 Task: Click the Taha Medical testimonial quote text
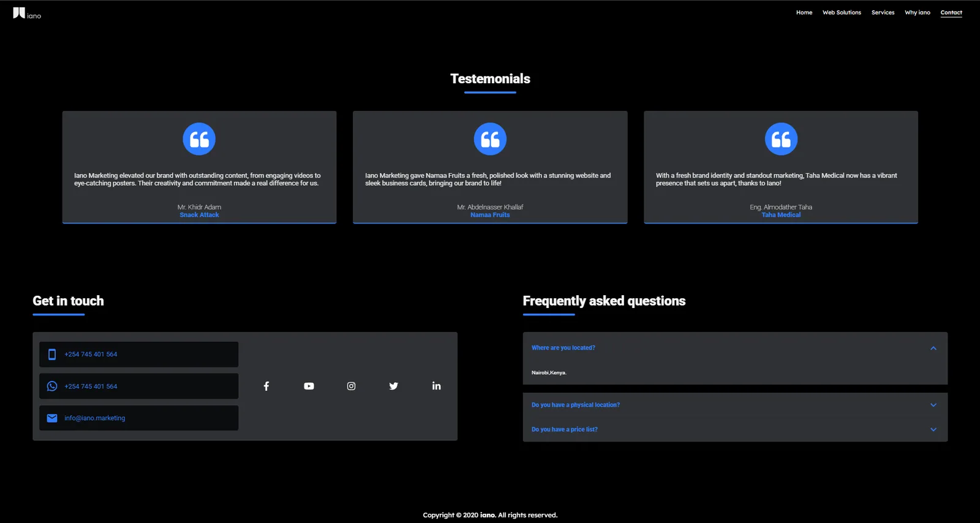click(776, 179)
